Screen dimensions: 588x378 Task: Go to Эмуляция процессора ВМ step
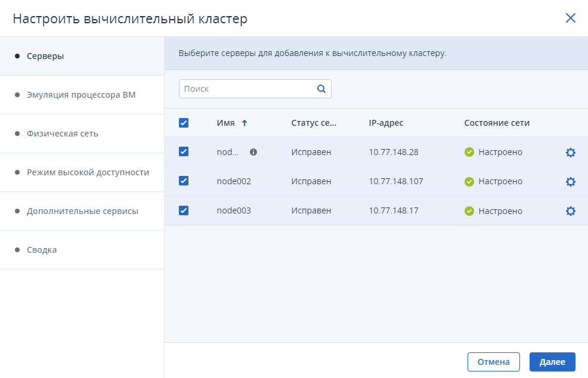(x=82, y=95)
